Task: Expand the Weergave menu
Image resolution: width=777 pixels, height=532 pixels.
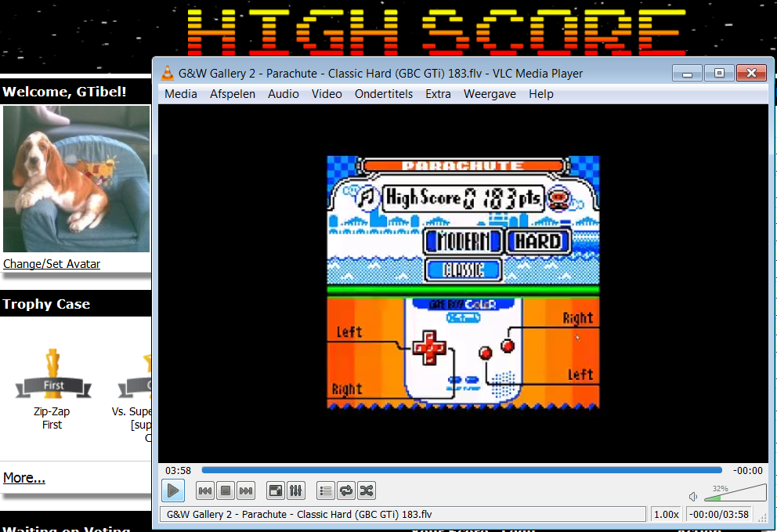Action: coord(490,94)
